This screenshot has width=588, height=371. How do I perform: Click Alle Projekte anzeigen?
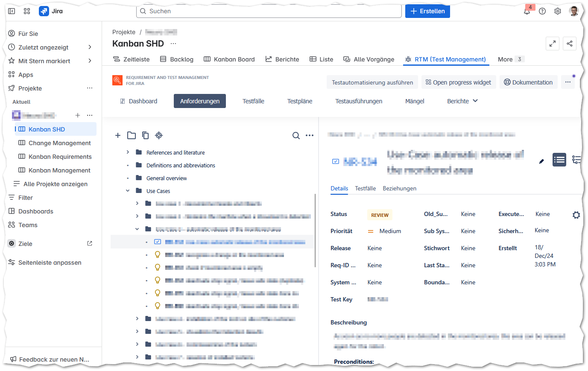[50, 184]
